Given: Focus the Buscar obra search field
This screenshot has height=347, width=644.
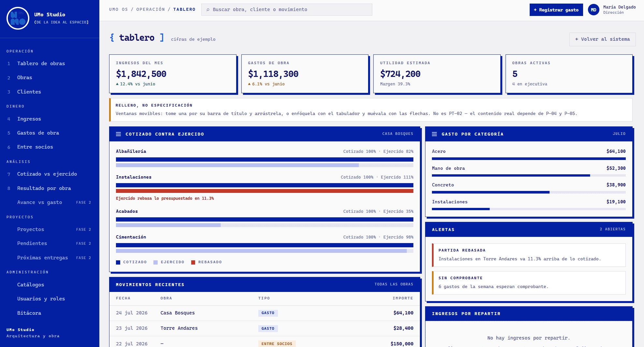Looking at the screenshot, I should point(287,10).
